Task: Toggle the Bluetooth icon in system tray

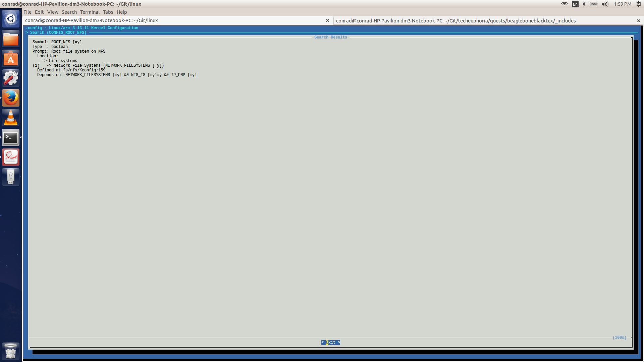Action: point(583,4)
